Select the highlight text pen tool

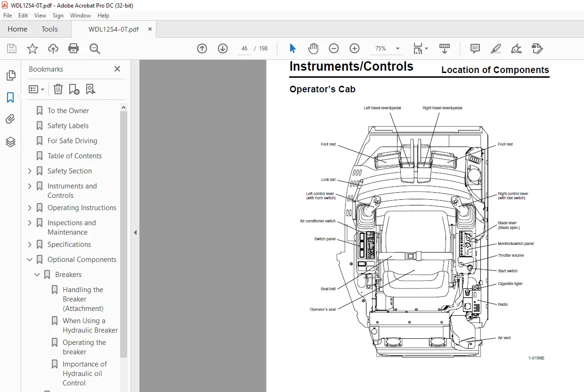(x=496, y=49)
